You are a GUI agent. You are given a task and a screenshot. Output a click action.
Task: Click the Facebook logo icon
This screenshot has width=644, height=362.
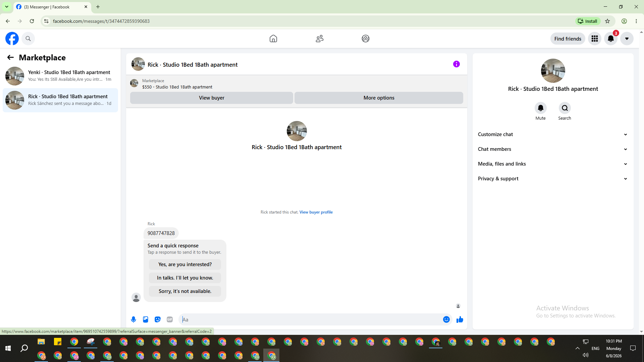pyautogui.click(x=12, y=39)
